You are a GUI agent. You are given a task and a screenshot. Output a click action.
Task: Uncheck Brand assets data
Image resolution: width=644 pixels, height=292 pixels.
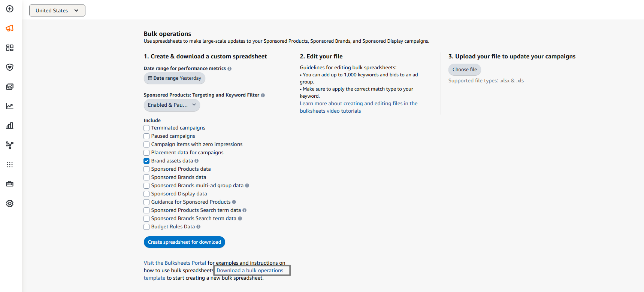[146, 161]
